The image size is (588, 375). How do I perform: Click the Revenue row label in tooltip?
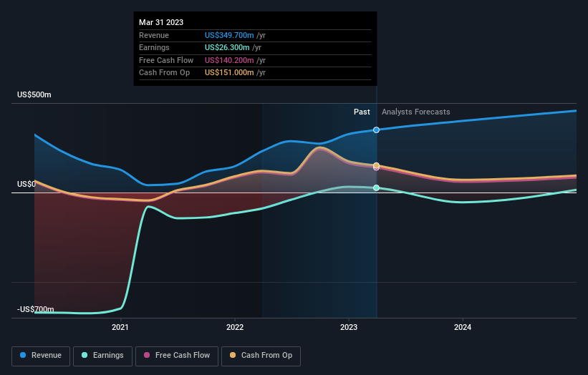[x=154, y=35]
